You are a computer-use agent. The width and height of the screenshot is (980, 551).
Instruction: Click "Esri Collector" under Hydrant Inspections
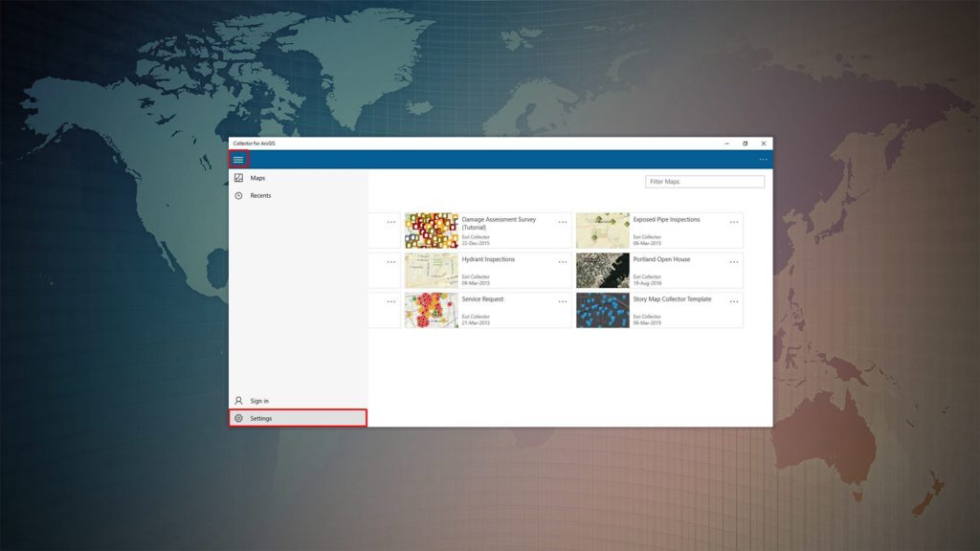[x=476, y=276]
